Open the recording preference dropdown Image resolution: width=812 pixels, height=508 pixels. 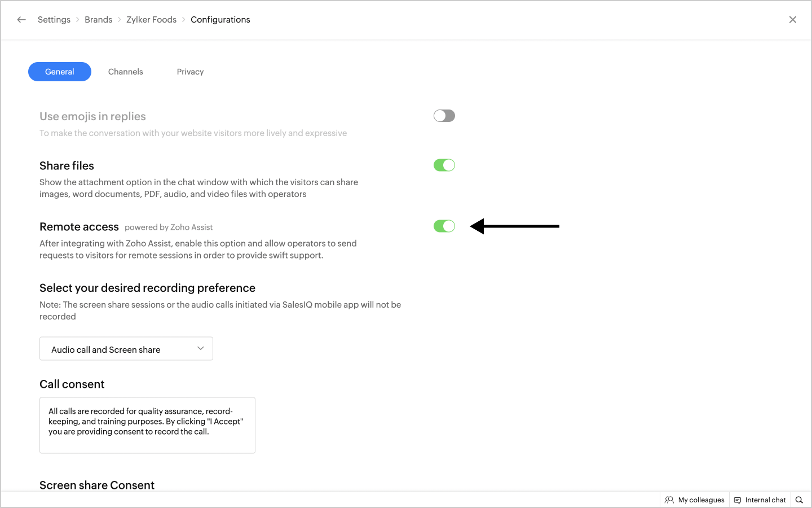pyautogui.click(x=126, y=349)
